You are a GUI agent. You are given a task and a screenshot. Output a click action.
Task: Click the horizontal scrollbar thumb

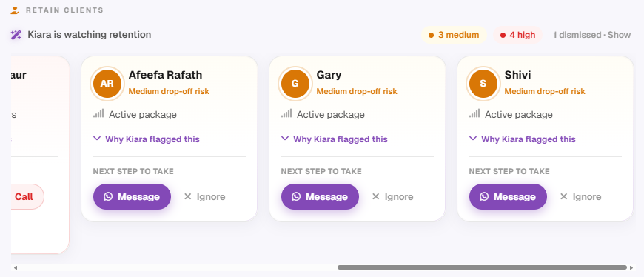click(482, 267)
